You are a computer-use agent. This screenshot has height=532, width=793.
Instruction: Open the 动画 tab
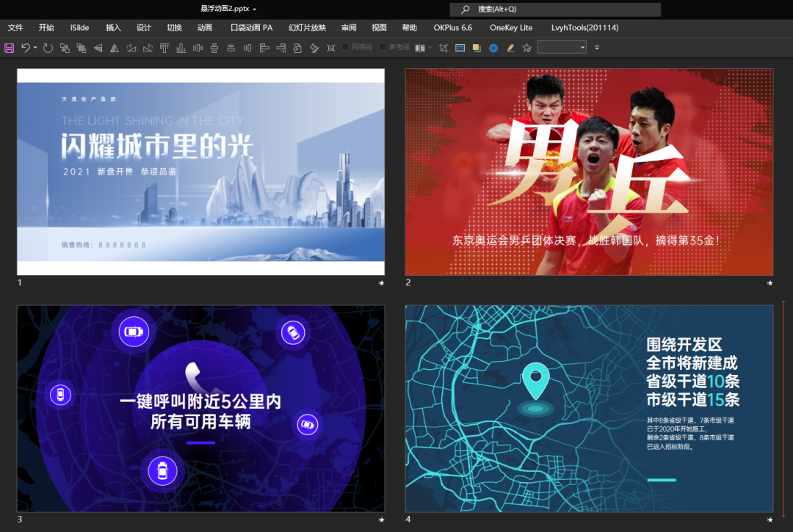(204, 28)
